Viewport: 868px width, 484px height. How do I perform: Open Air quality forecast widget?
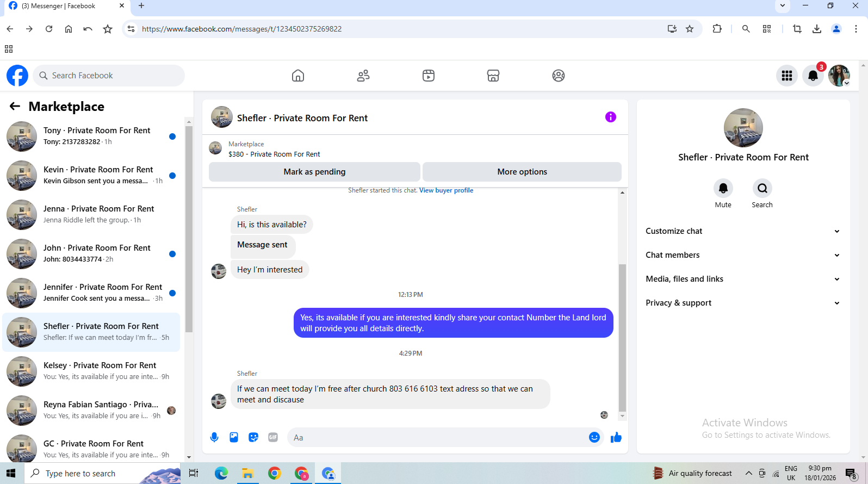692,473
